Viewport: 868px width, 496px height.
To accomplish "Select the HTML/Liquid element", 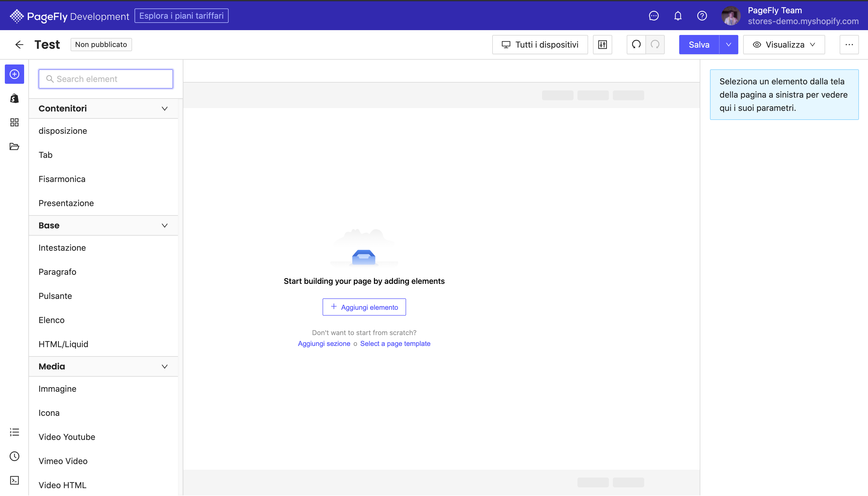I will coord(104,344).
